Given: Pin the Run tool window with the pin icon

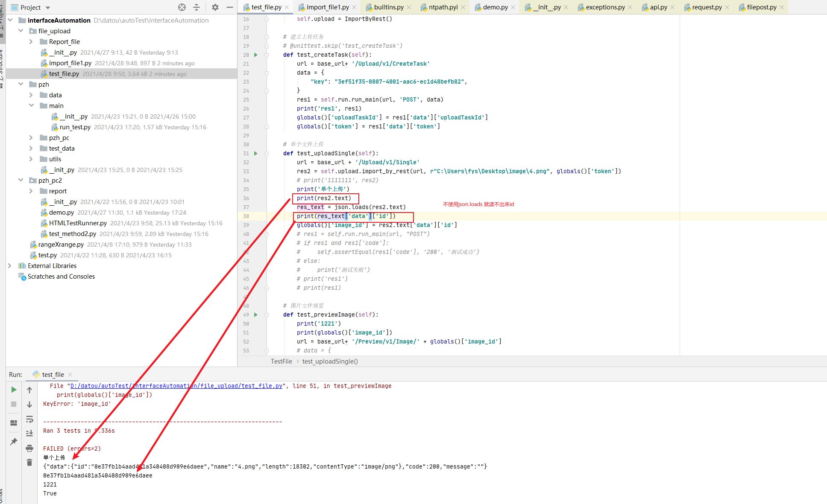Looking at the screenshot, I should click(x=13, y=442).
